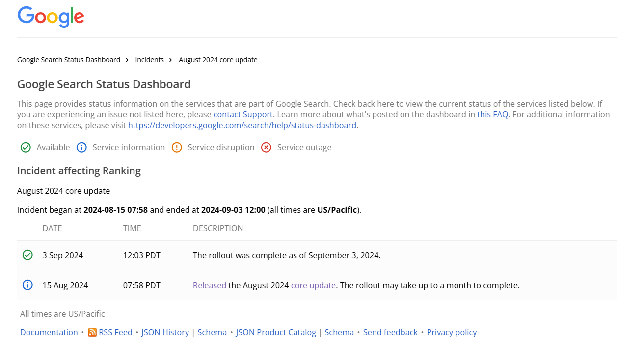
Task: Open the Released link in description
Action: 210,285
